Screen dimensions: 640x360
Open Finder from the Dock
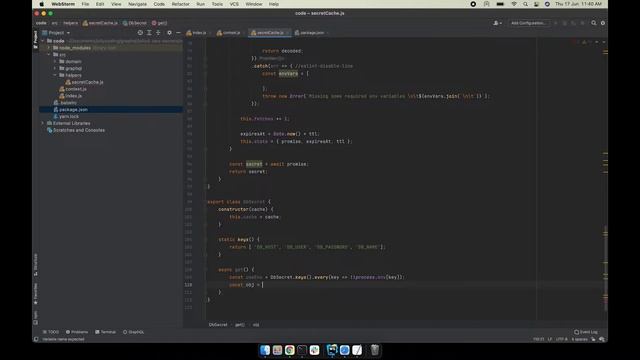tap(265, 350)
